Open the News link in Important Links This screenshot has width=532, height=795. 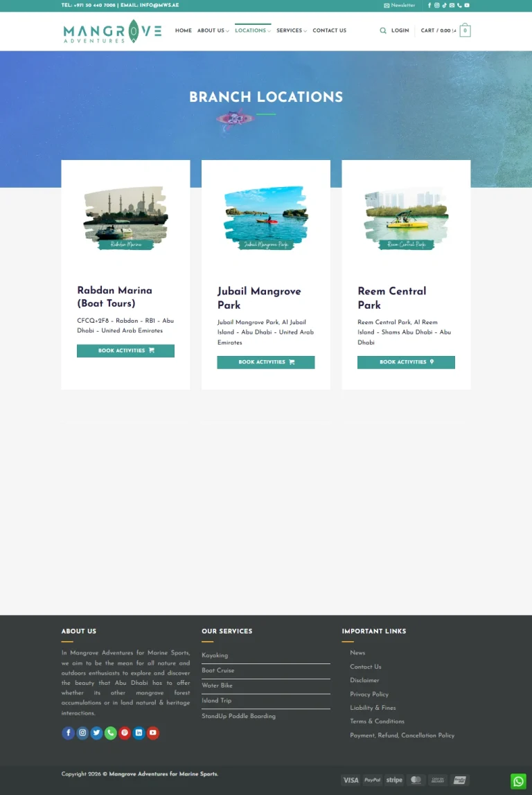click(357, 652)
